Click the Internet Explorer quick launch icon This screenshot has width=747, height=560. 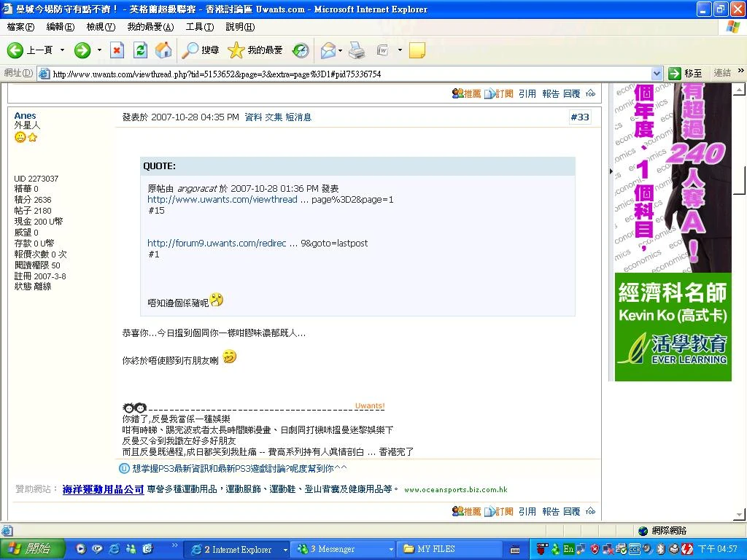(115, 549)
